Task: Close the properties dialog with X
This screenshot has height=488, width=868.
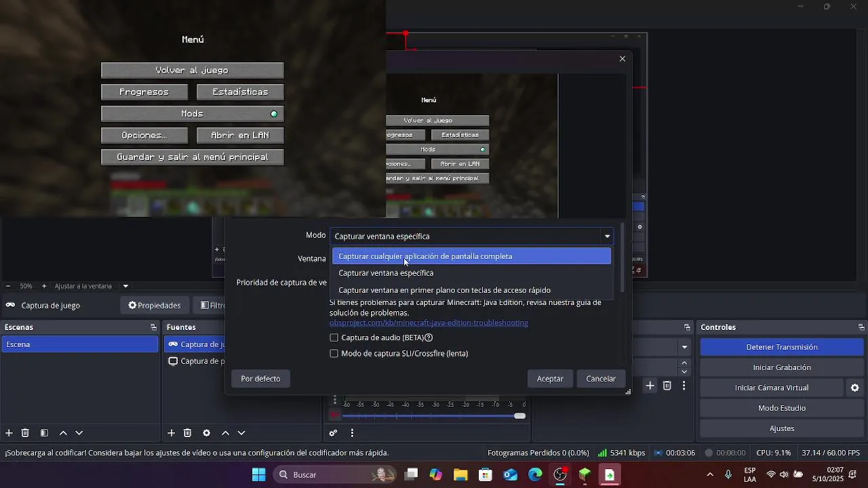Action: pyautogui.click(x=623, y=59)
